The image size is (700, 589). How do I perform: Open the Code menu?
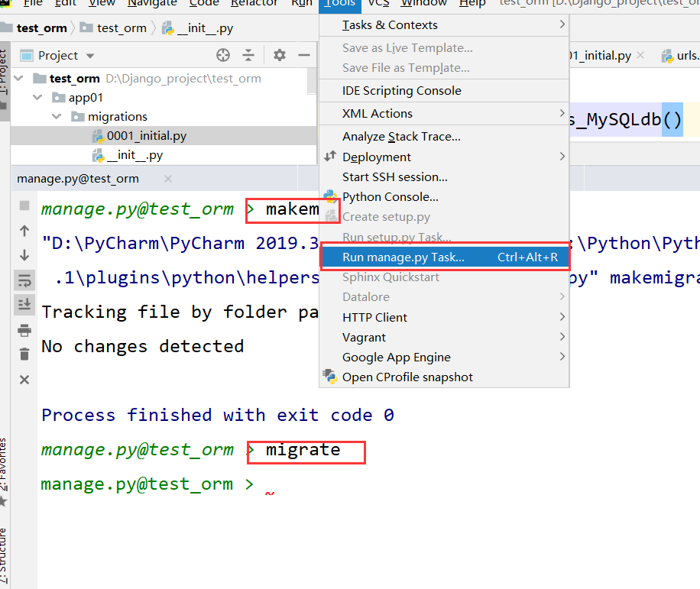pos(204,4)
